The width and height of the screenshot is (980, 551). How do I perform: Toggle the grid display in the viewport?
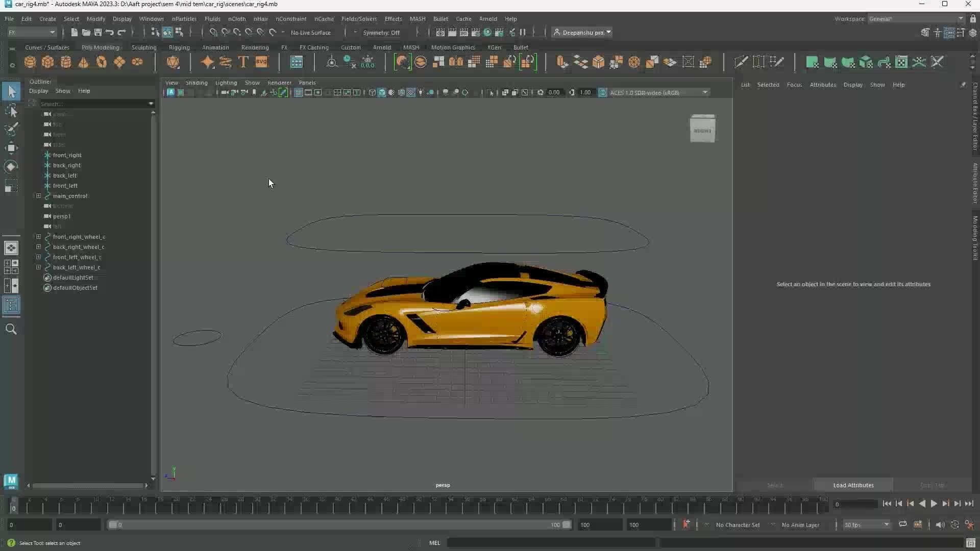coord(298,92)
